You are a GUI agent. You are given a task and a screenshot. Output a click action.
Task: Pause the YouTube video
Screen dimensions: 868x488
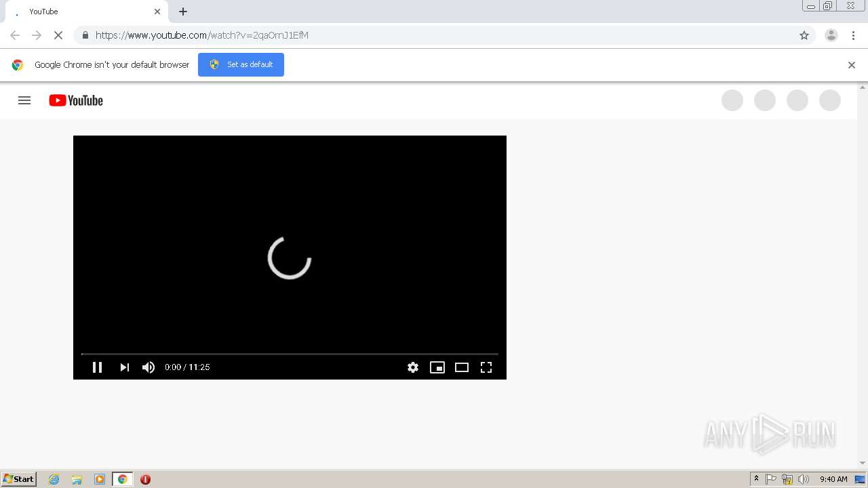coord(97,367)
